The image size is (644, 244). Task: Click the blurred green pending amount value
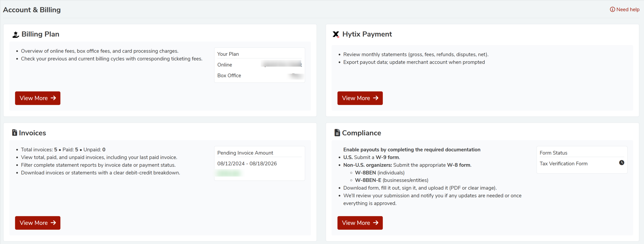coord(228,173)
